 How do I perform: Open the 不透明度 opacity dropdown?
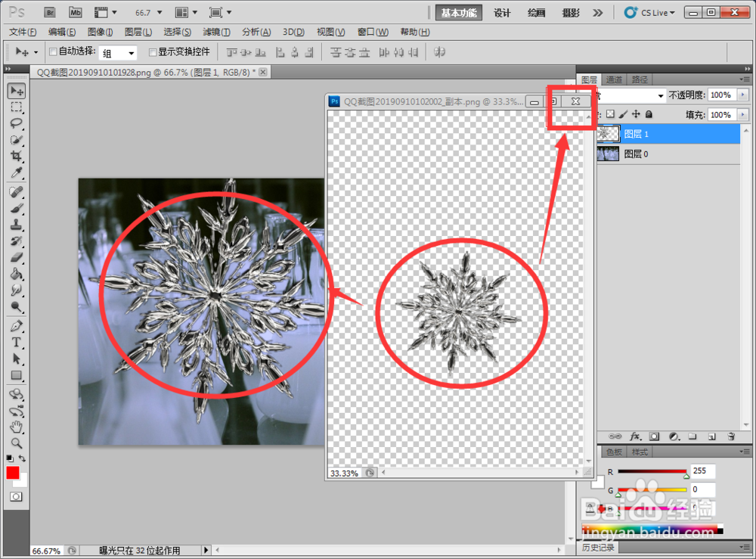(743, 95)
